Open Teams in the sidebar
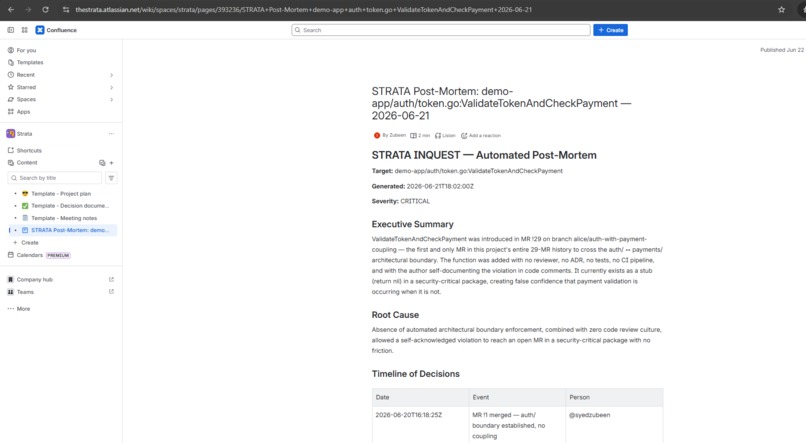806x443 pixels. [25, 292]
